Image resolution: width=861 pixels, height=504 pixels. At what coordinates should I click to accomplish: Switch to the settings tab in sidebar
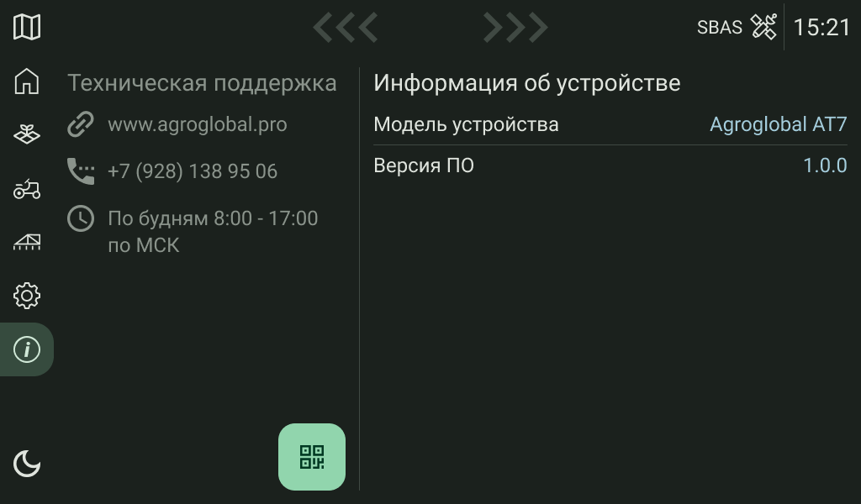coord(27,296)
